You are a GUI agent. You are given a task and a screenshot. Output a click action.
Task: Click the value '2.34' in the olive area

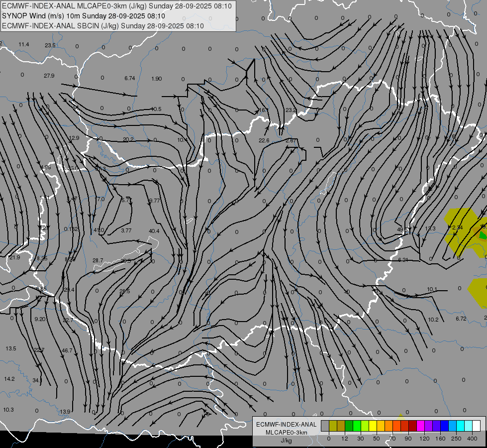coord(458,227)
